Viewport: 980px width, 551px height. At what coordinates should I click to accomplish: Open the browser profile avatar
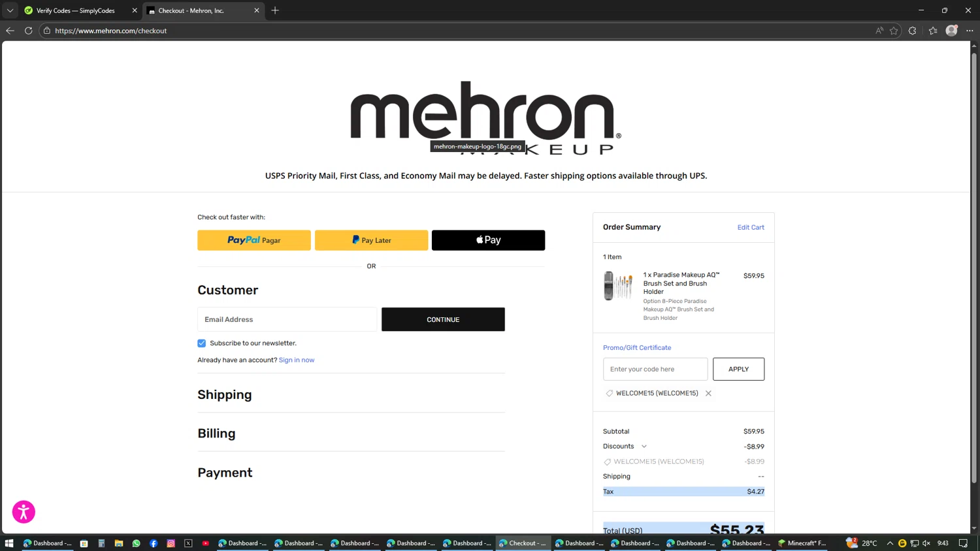[x=952, y=31]
